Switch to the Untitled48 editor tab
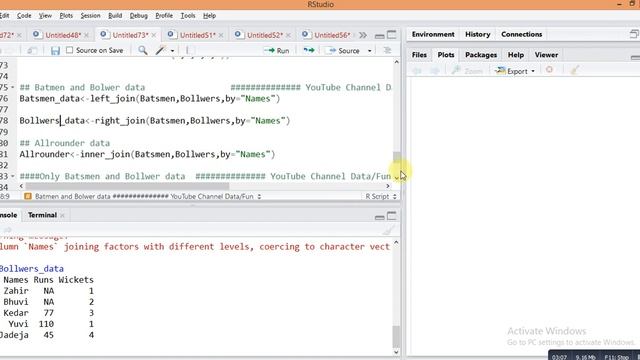This screenshot has width=640, height=360. click(59, 35)
